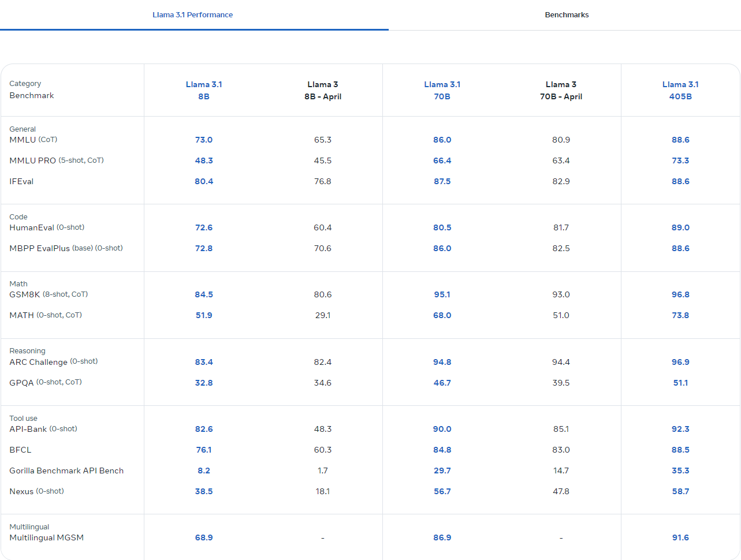Click the 84.5 GSM8K score
Screen dimensions: 741x560
(204, 294)
